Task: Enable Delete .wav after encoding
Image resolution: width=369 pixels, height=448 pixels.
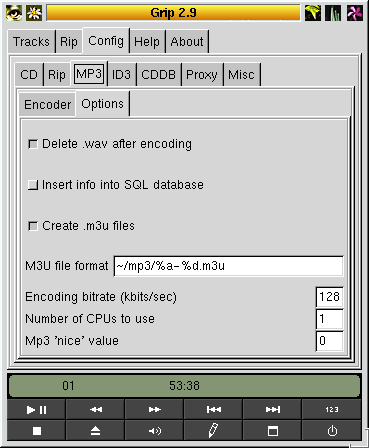Action: click(33, 144)
